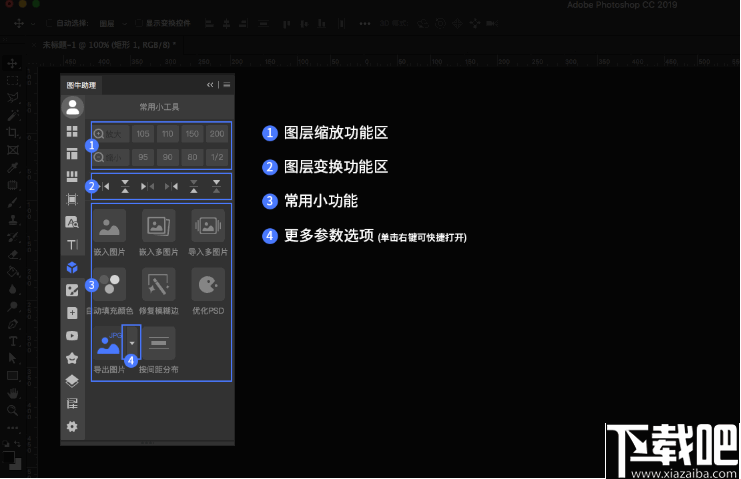This screenshot has width=741, height=479.
Task: Click the 按间距分布 distribute by spacing icon
Action: click(159, 343)
